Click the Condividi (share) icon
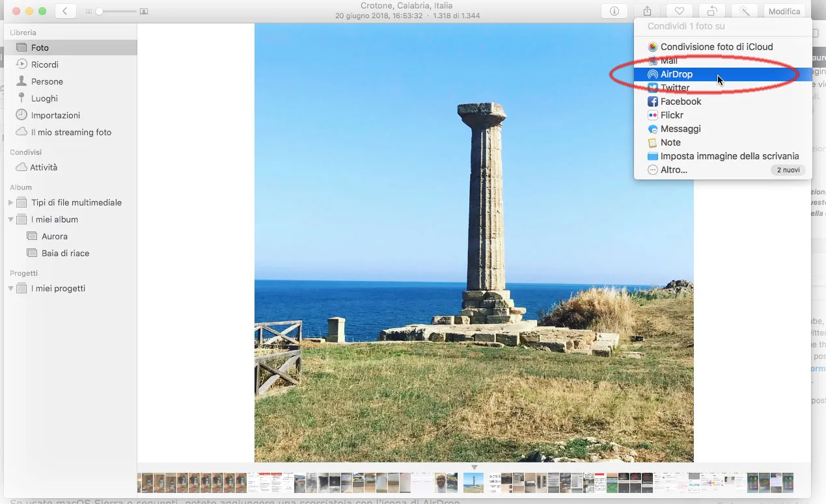Image resolution: width=826 pixels, height=504 pixels. click(646, 11)
